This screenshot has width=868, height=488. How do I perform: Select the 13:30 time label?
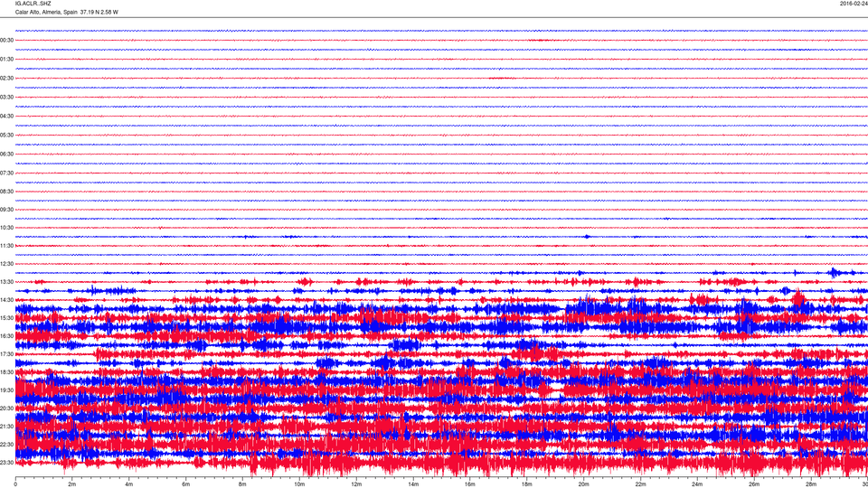point(6,282)
